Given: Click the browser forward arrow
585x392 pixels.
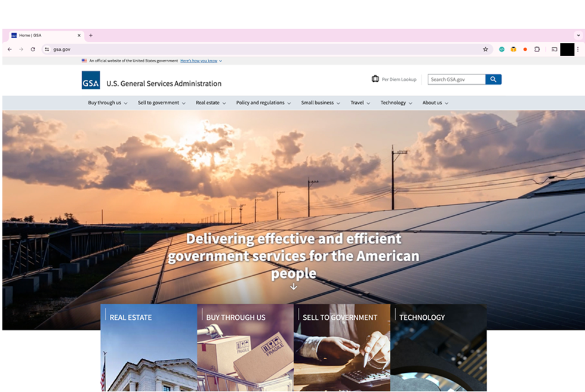Looking at the screenshot, I should (21, 50).
